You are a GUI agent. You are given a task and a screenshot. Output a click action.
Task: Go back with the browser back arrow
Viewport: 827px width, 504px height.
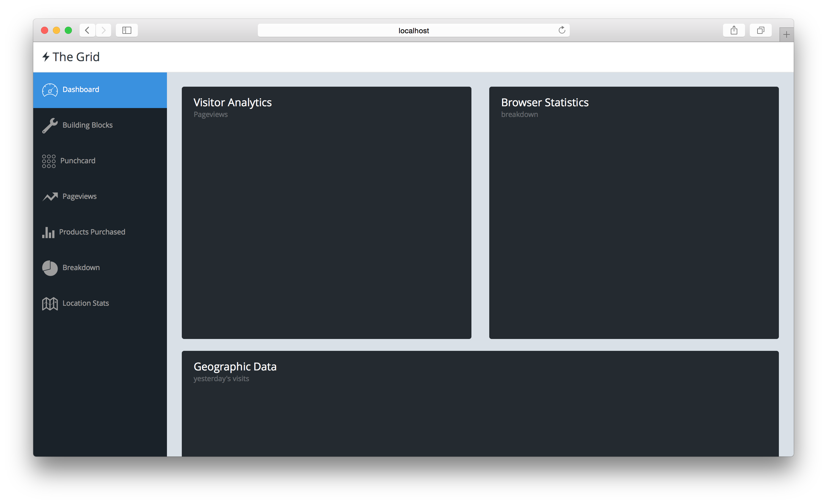tap(87, 30)
